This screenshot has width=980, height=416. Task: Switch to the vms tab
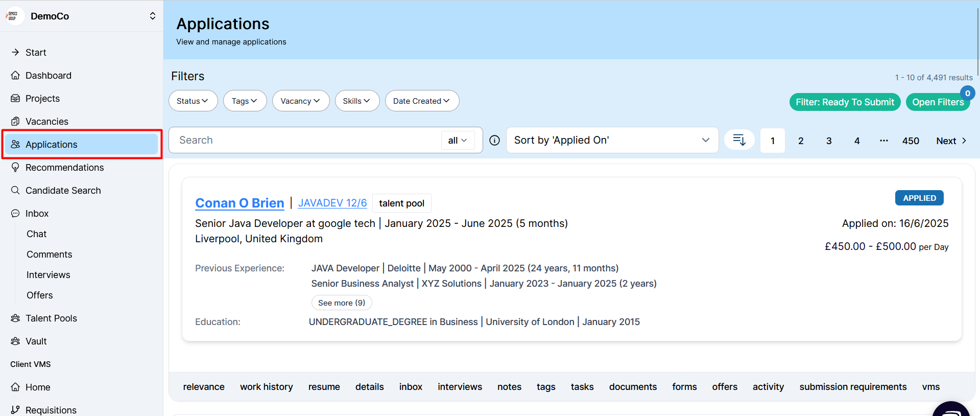931,387
